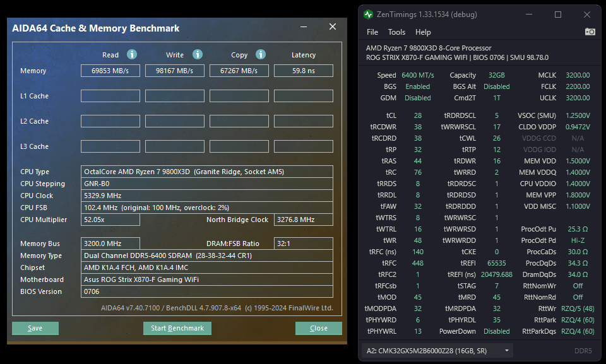
Task: Click the Memory Read field 69853 MB/s
Action: pos(110,71)
